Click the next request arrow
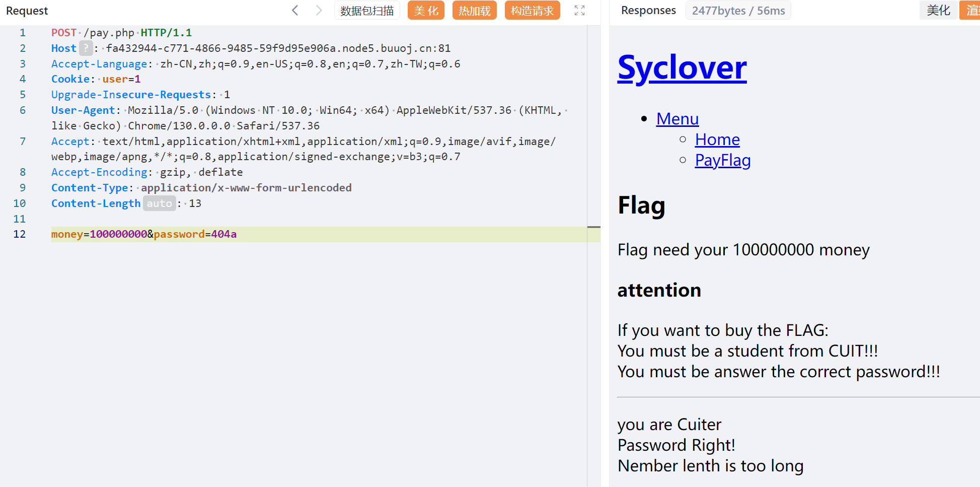 (x=319, y=11)
